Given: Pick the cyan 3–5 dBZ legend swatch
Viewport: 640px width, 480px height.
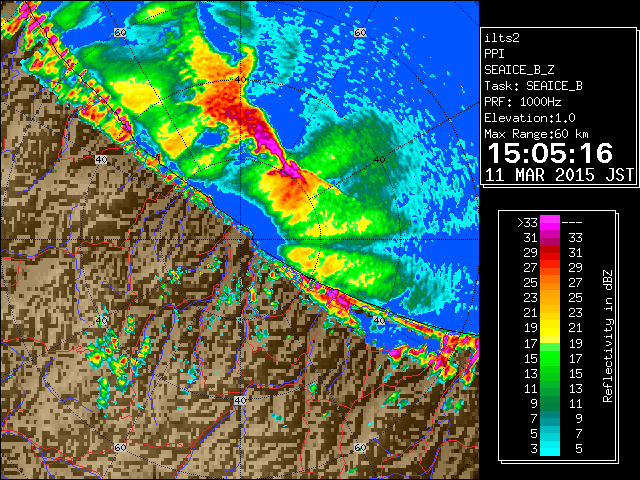Looking at the screenshot, I should [550, 449].
